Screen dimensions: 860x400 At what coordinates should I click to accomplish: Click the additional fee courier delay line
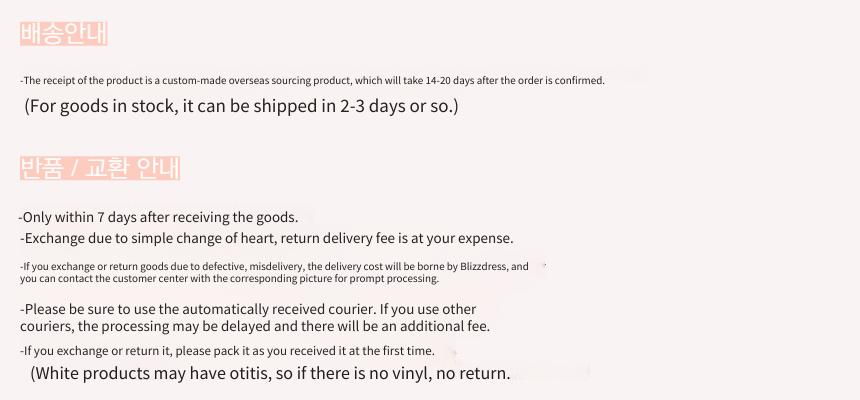click(x=255, y=326)
